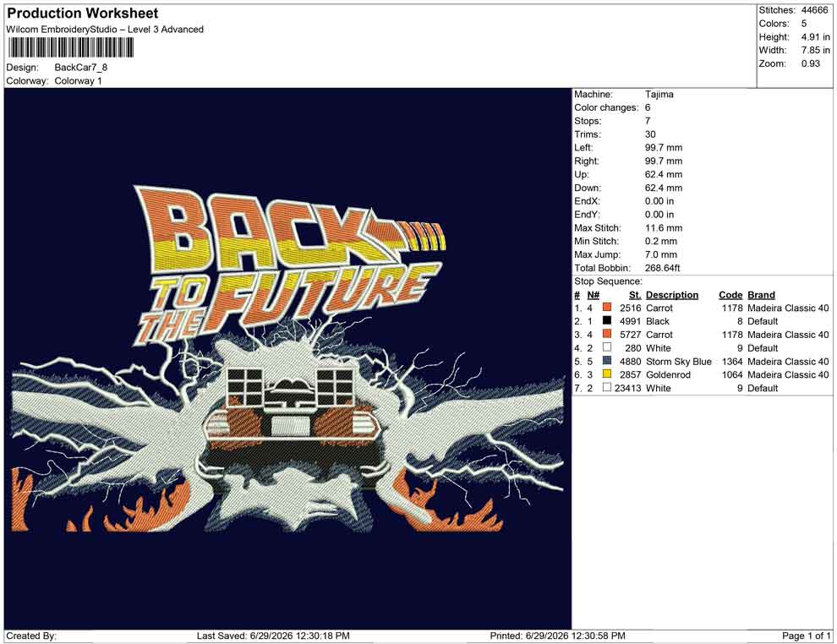Click the 'Page 1 of 1' footer text

point(806,636)
